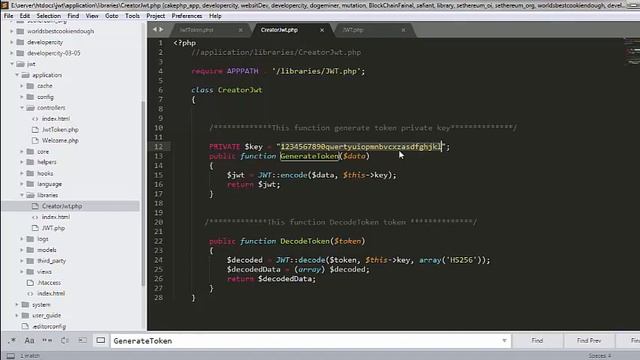The image size is (640, 360).
Task: Open index.html under controllers
Action: click(56, 119)
